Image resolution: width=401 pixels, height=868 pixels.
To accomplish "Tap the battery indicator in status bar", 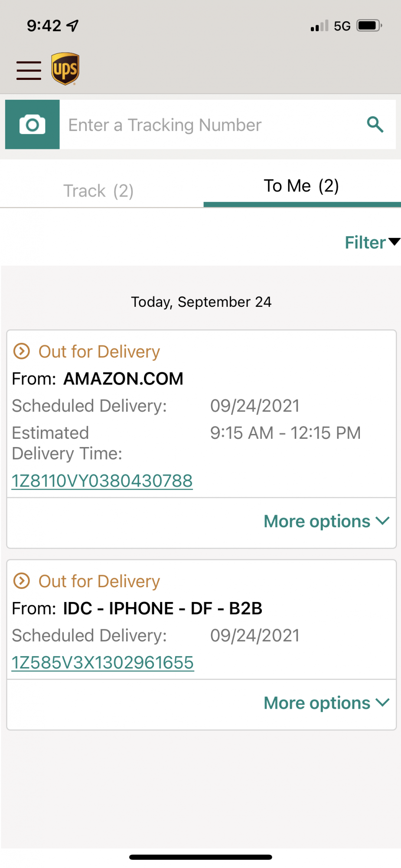I will coord(369,26).
